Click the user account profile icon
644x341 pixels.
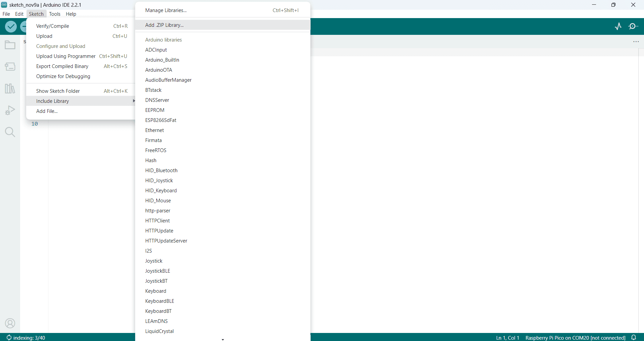10,323
